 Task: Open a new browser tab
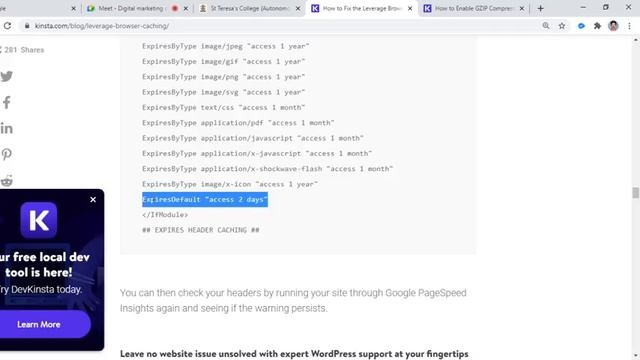[x=540, y=8]
